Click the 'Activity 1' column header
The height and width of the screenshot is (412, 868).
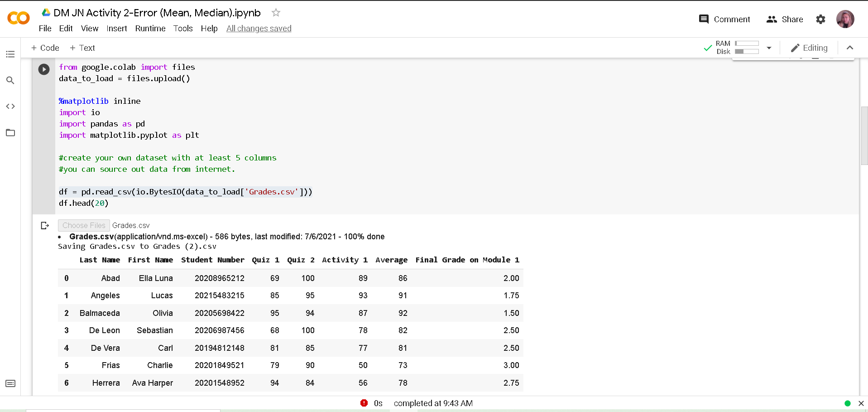[x=345, y=260]
